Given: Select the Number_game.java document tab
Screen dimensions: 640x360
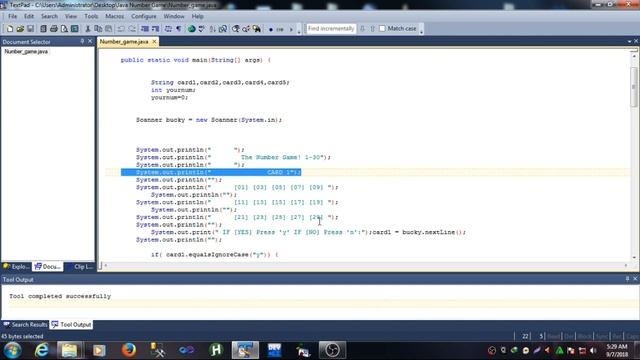Looking at the screenshot, I should point(124,42).
